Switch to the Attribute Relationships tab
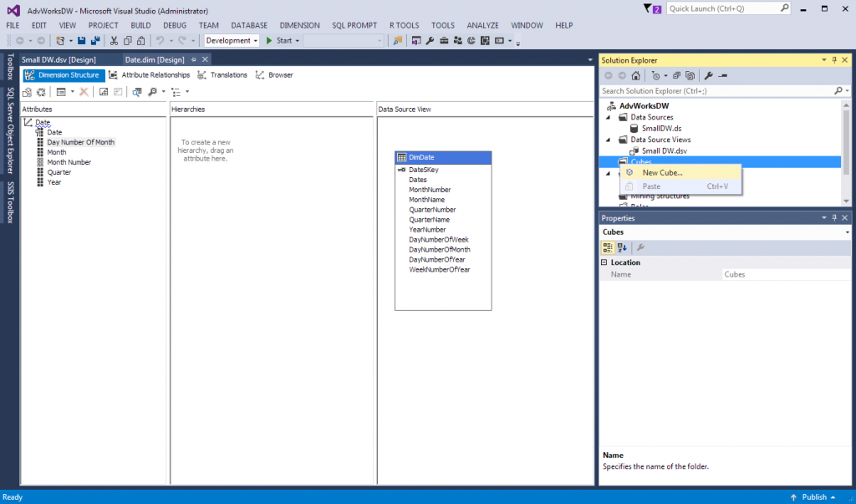 click(149, 75)
